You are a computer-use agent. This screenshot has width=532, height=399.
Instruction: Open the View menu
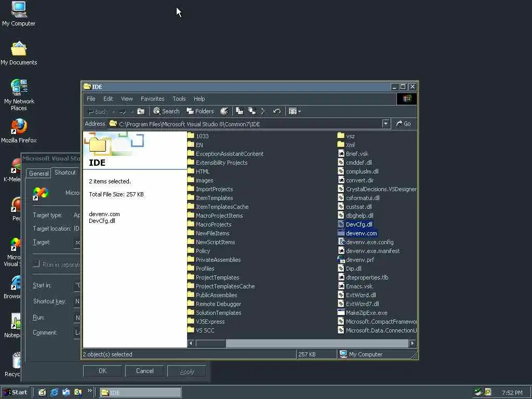(127, 99)
